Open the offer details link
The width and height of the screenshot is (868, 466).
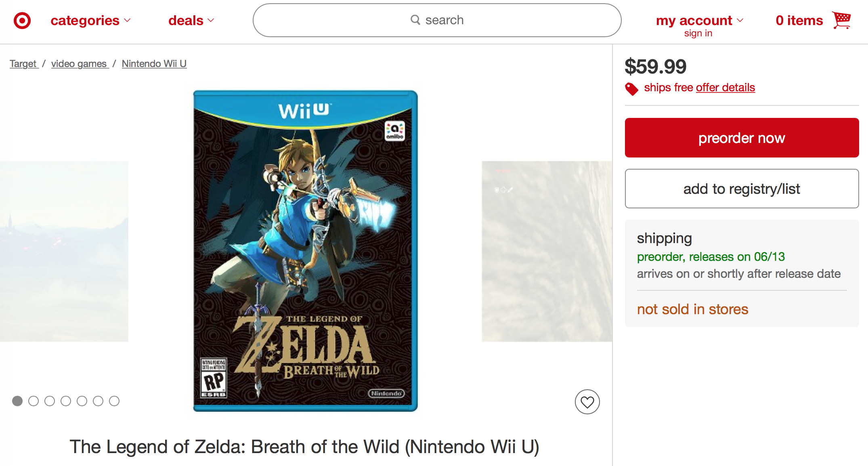tap(725, 88)
